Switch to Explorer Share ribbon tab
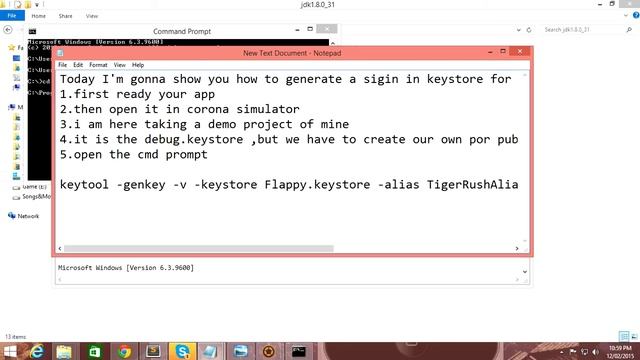The width and height of the screenshot is (640, 360). click(65, 16)
